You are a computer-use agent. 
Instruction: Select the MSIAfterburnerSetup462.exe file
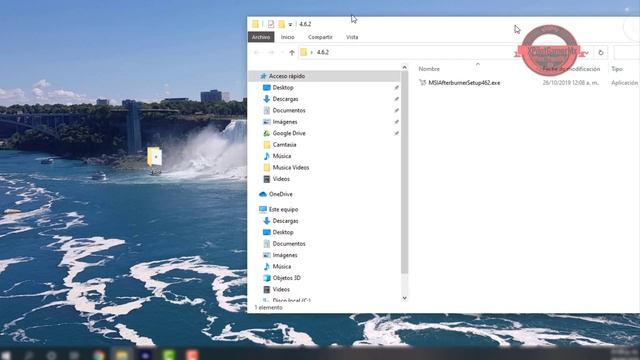tap(464, 83)
